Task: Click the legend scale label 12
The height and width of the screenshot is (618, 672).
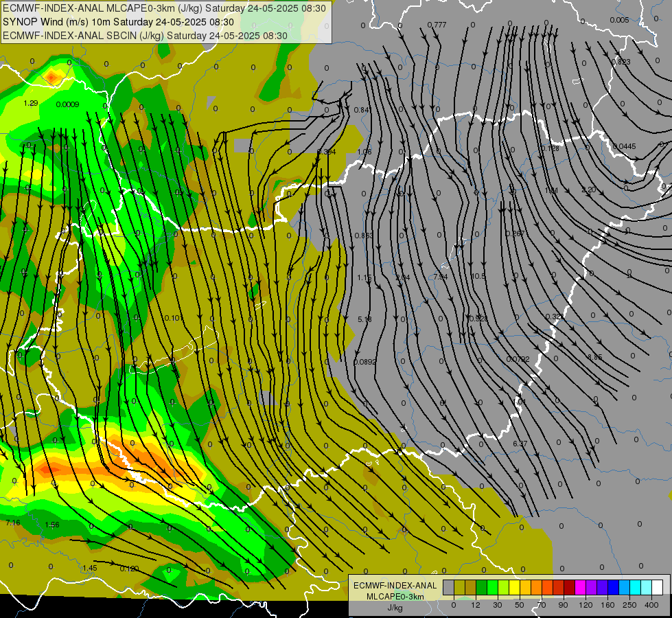Action: click(x=476, y=605)
